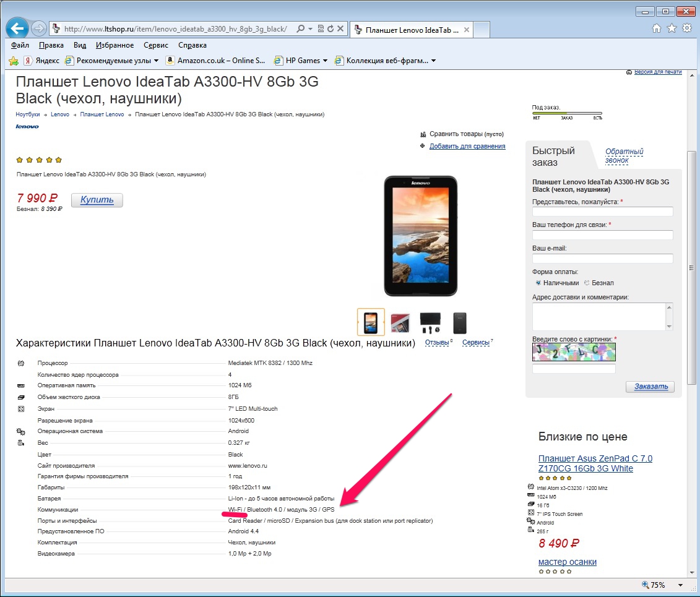Click the screen icon beside Экран row
Image resolution: width=700 pixels, height=597 pixels.
21,409
